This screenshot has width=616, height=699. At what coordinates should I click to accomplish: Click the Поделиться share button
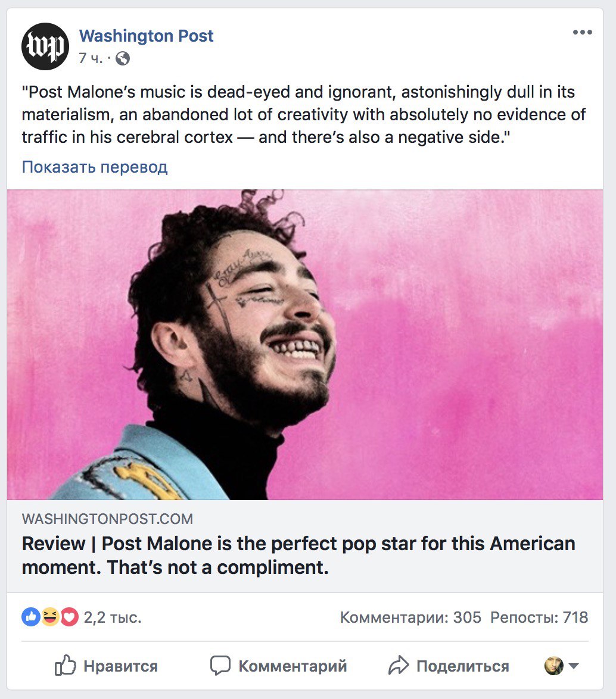449,666
